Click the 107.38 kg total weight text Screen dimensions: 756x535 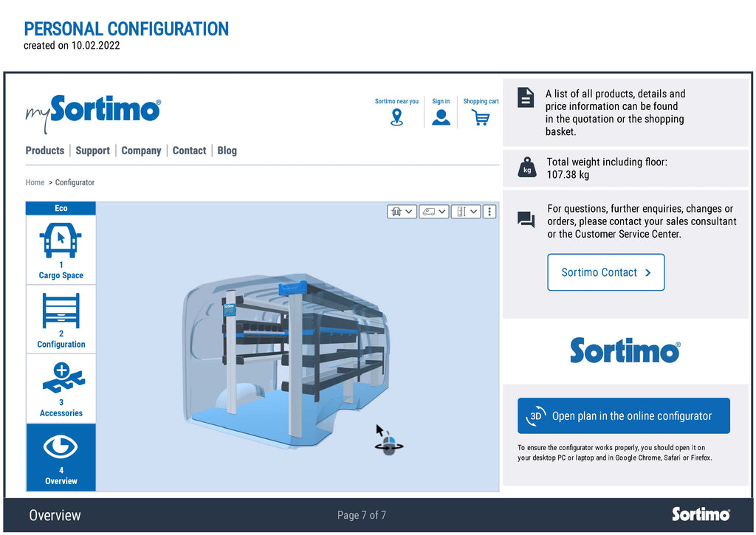click(568, 175)
